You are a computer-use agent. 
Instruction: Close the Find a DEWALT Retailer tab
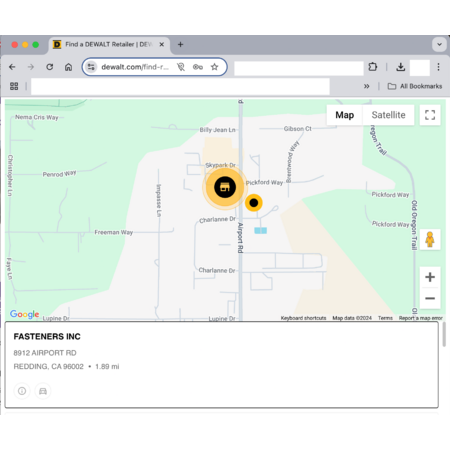(x=161, y=44)
